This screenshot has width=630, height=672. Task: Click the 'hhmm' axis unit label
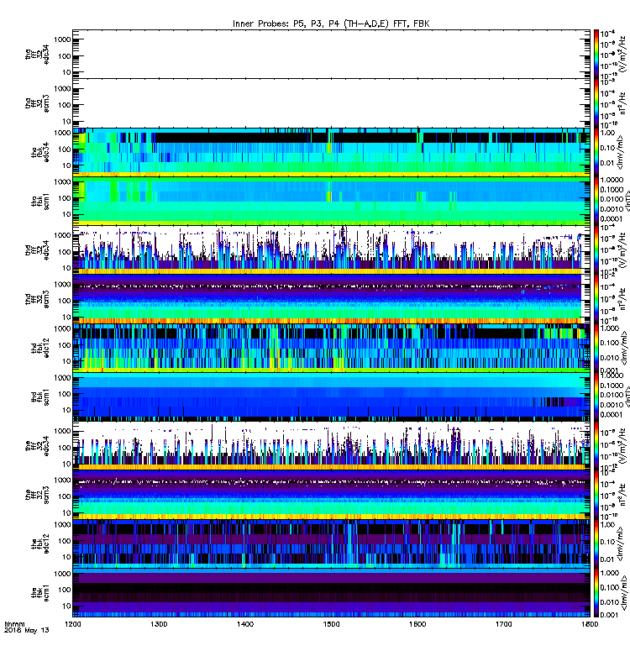[14, 624]
